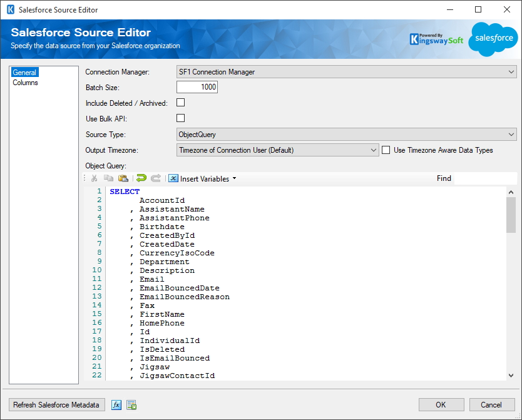Click Department on query line 9
522x420 pixels.
click(x=165, y=262)
